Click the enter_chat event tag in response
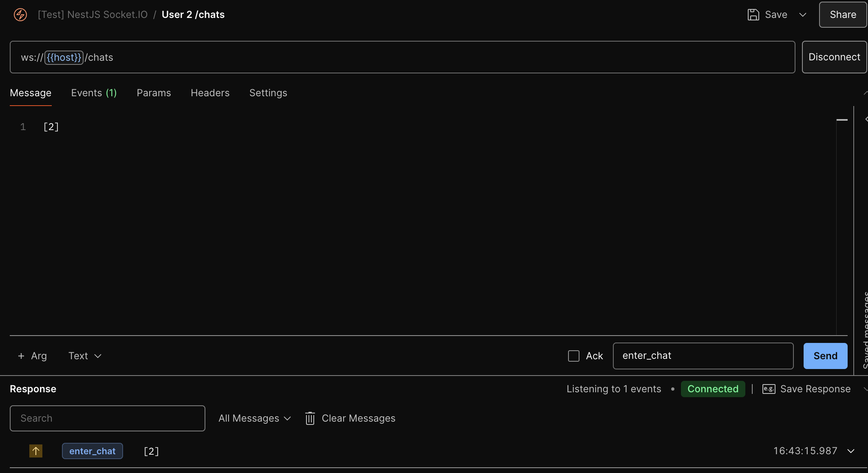The height and width of the screenshot is (473, 868). (93, 451)
